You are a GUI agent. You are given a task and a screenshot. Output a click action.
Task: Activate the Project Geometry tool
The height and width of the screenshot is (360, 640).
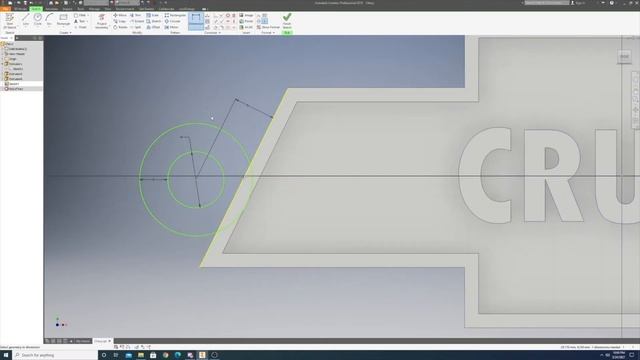[x=102, y=21]
